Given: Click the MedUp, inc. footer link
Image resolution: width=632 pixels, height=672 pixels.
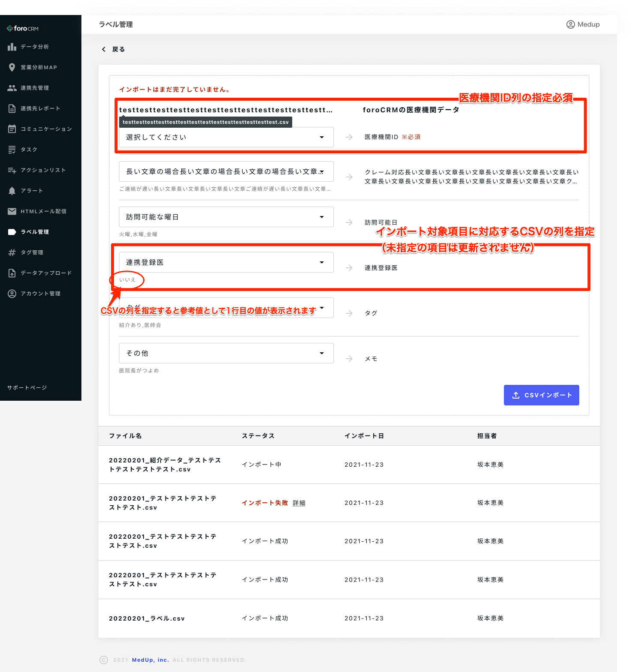Looking at the screenshot, I should pos(150,660).
